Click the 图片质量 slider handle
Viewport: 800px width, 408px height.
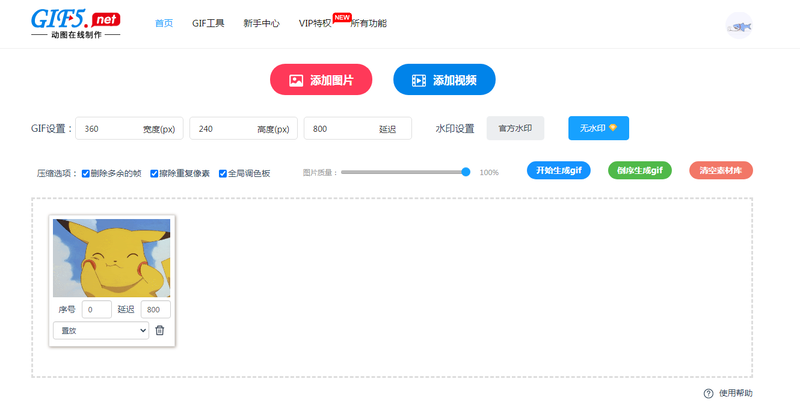[465, 172]
